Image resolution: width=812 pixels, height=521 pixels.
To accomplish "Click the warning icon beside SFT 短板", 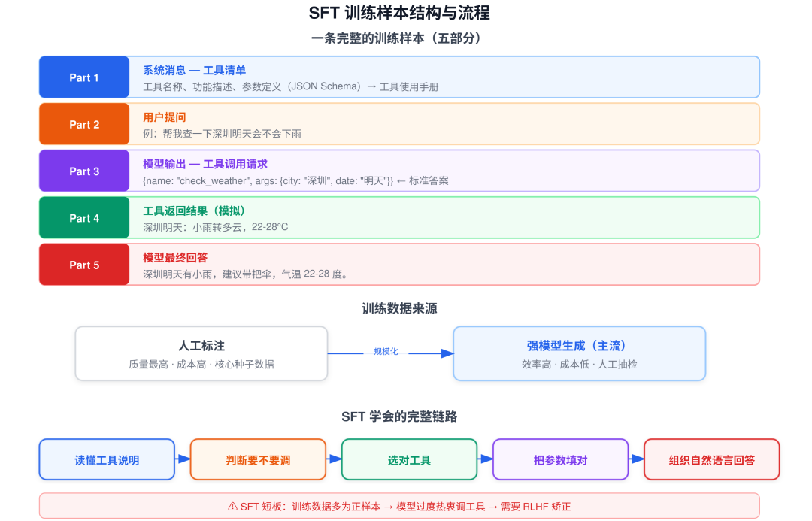I will pyautogui.click(x=232, y=507).
